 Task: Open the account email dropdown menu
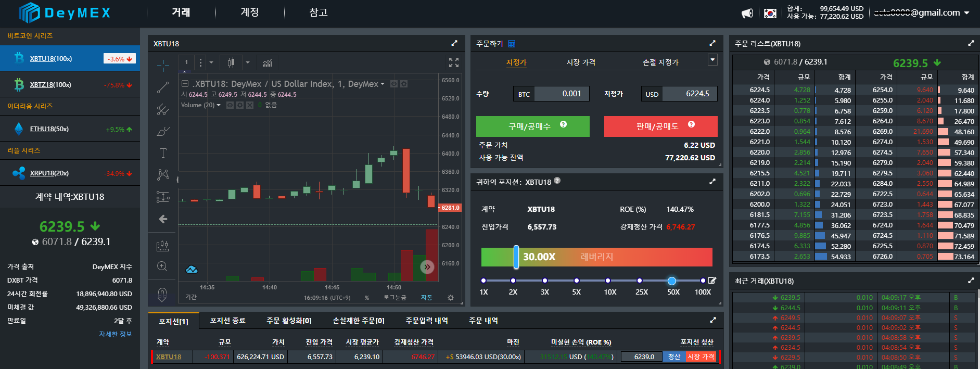tap(921, 12)
